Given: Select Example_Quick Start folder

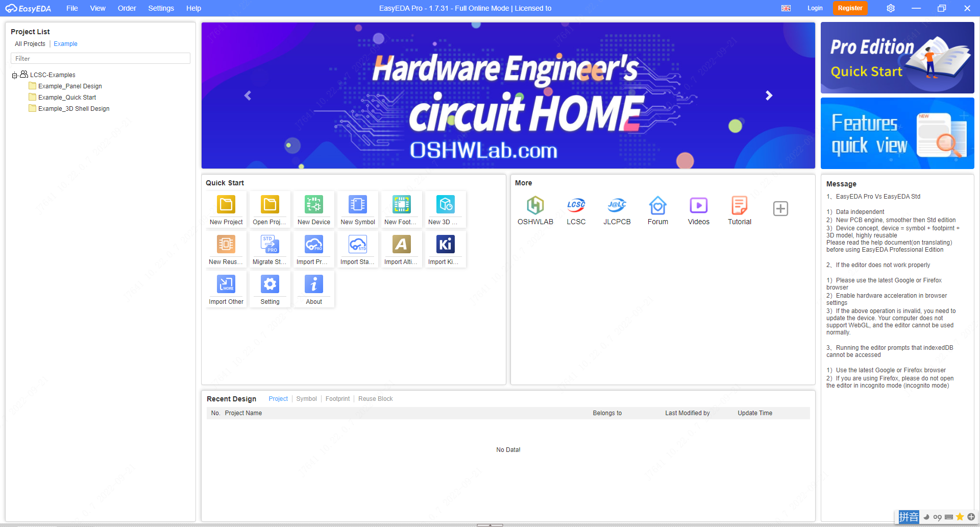Looking at the screenshot, I should pos(62,98).
